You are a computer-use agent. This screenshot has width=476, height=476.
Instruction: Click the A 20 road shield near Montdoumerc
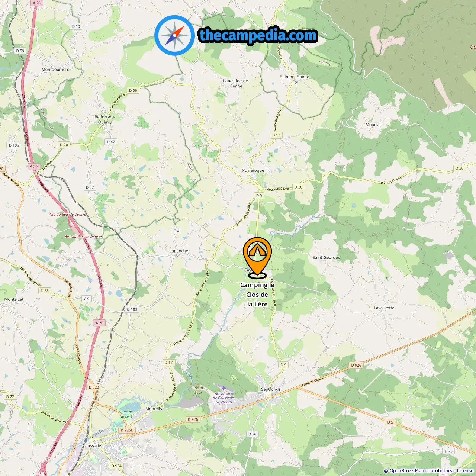click(x=37, y=3)
